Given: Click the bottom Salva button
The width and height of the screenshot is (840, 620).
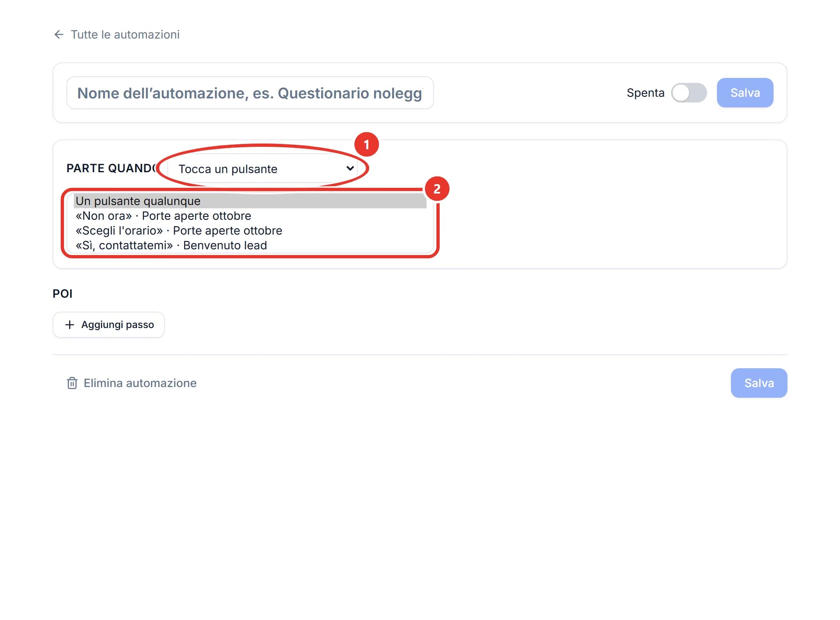Looking at the screenshot, I should 759,383.
